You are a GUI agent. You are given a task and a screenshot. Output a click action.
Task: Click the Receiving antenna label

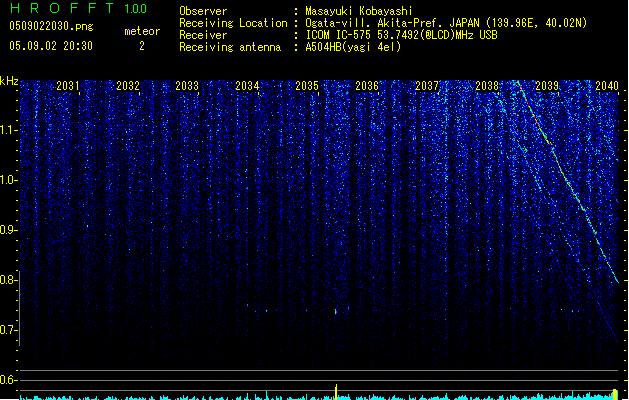coord(230,47)
